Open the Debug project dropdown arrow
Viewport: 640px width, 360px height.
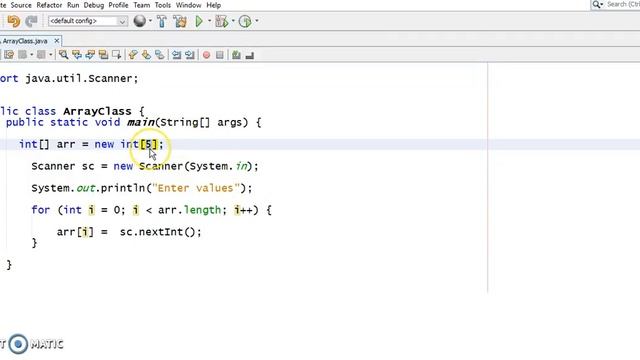point(233,21)
